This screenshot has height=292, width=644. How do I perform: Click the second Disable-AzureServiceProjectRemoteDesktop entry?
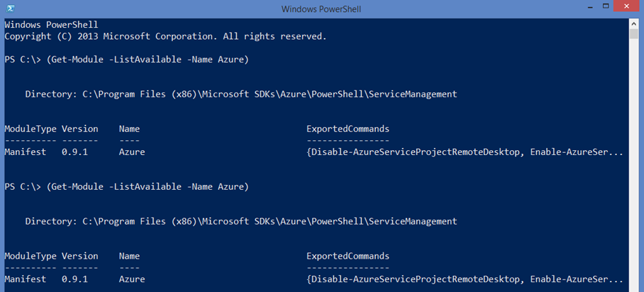(415, 279)
